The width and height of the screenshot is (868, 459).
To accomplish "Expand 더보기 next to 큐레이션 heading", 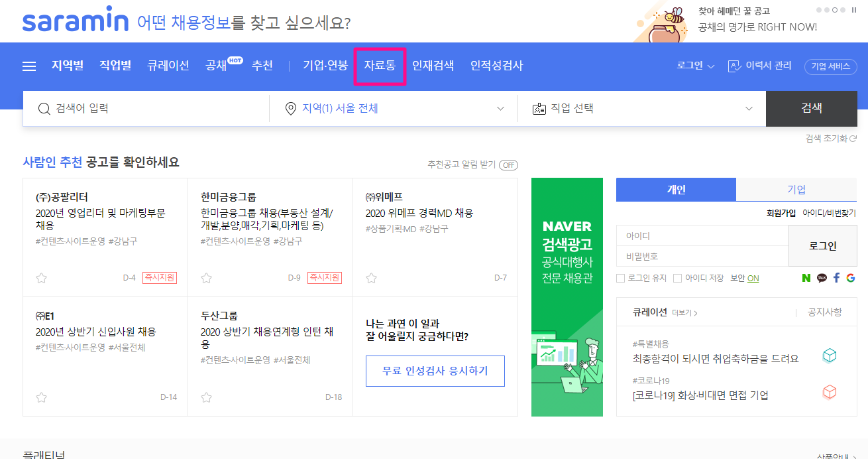I will tap(684, 312).
